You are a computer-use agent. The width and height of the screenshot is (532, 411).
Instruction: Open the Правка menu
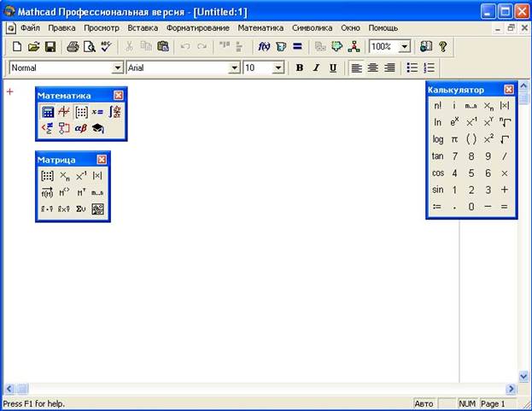pyautogui.click(x=61, y=28)
